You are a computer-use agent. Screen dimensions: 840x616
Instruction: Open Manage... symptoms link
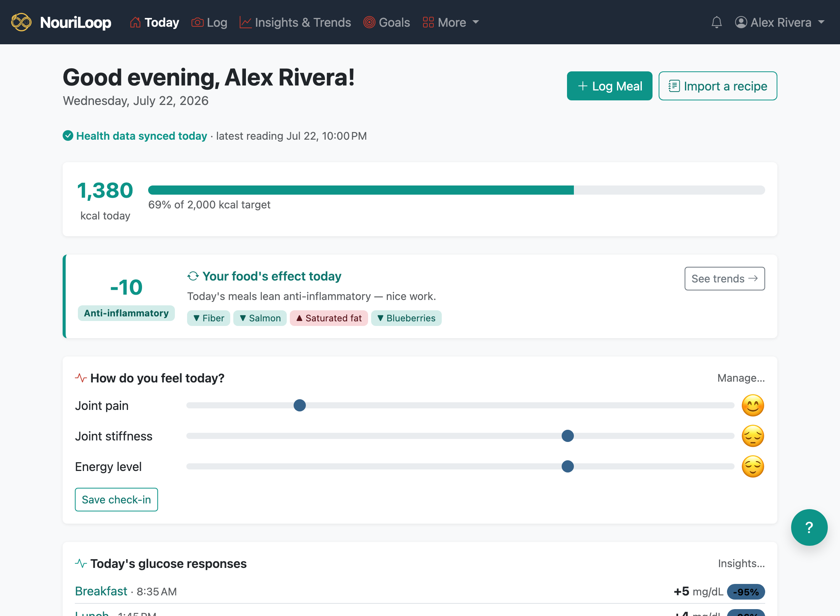click(x=741, y=378)
